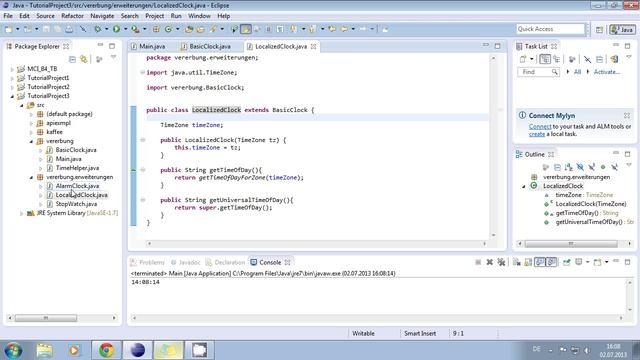The image size is (640, 360).
Task: Click the Windows Start button
Action: tap(13, 350)
